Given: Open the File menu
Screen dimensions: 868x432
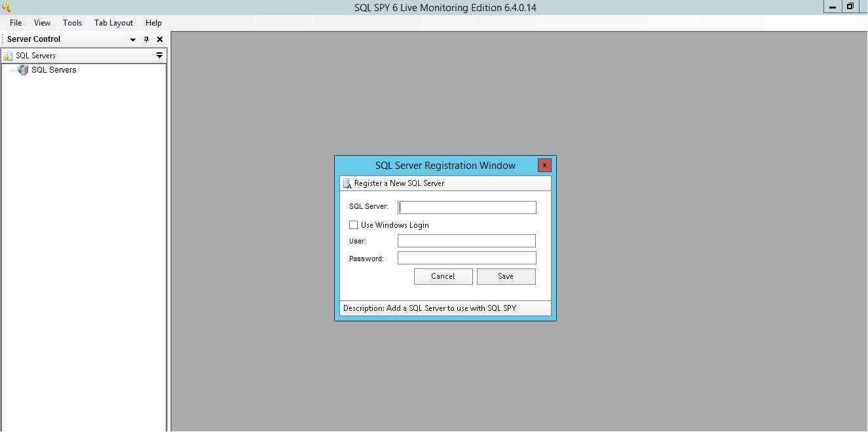Looking at the screenshot, I should tap(16, 23).
